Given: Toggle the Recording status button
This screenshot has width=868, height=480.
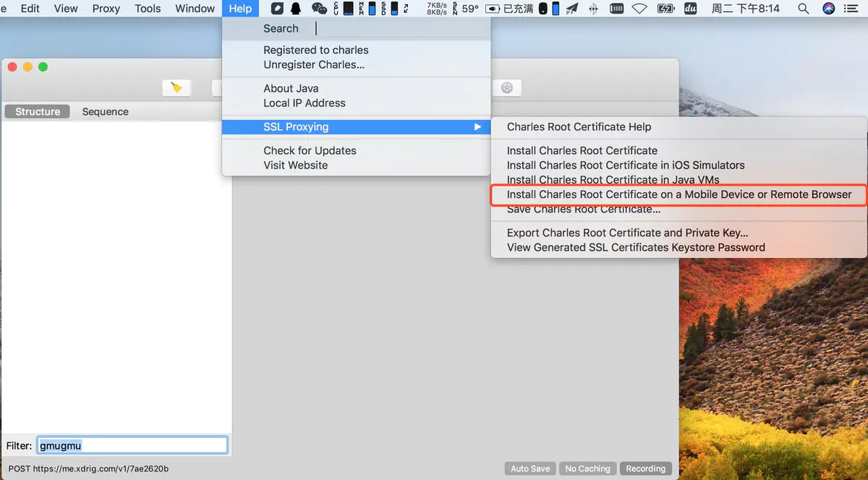Looking at the screenshot, I should pyautogui.click(x=645, y=468).
